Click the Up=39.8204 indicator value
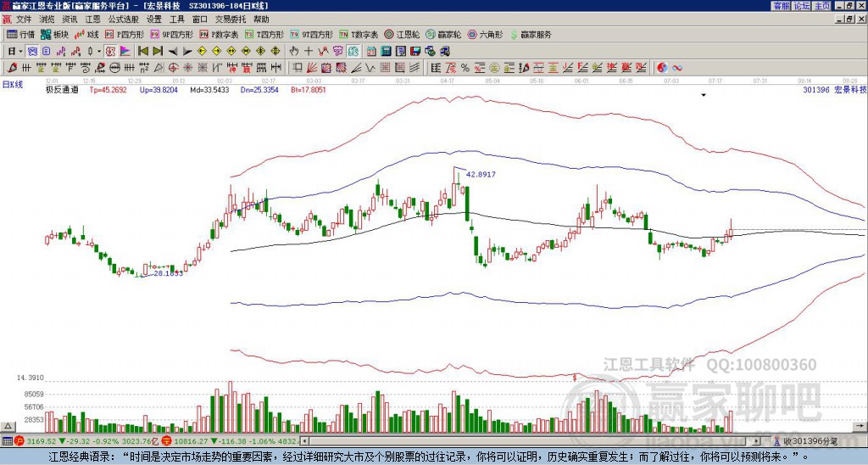 [x=159, y=89]
